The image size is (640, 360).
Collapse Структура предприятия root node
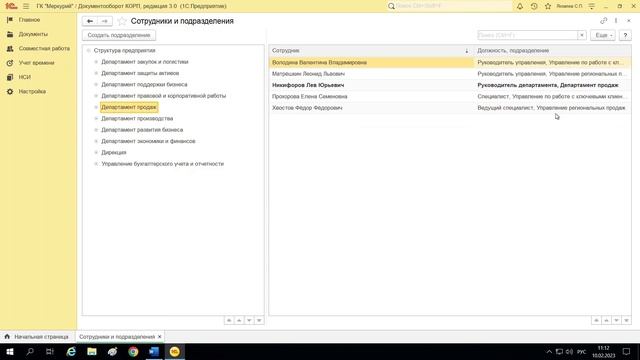pyautogui.click(x=89, y=51)
